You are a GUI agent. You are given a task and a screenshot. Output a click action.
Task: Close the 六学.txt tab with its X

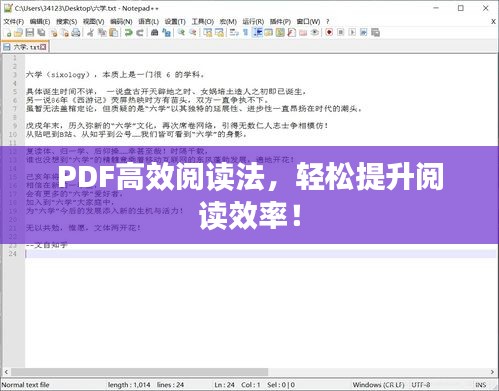pos(43,47)
